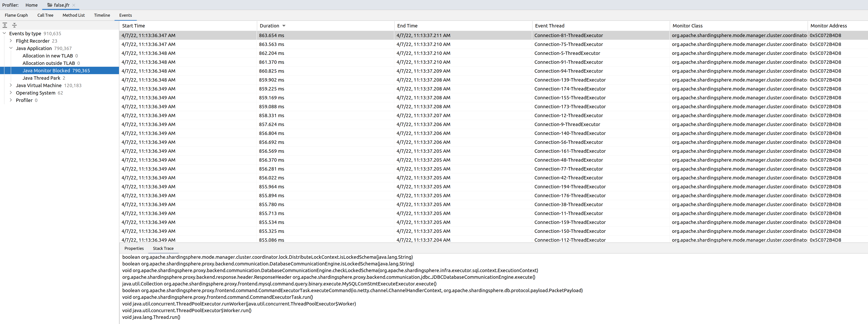Click the JDBCDatabaseCommunicationEngine.execute() stack frame
Screen dimensions: 868x324
pyautogui.click(x=329, y=277)
